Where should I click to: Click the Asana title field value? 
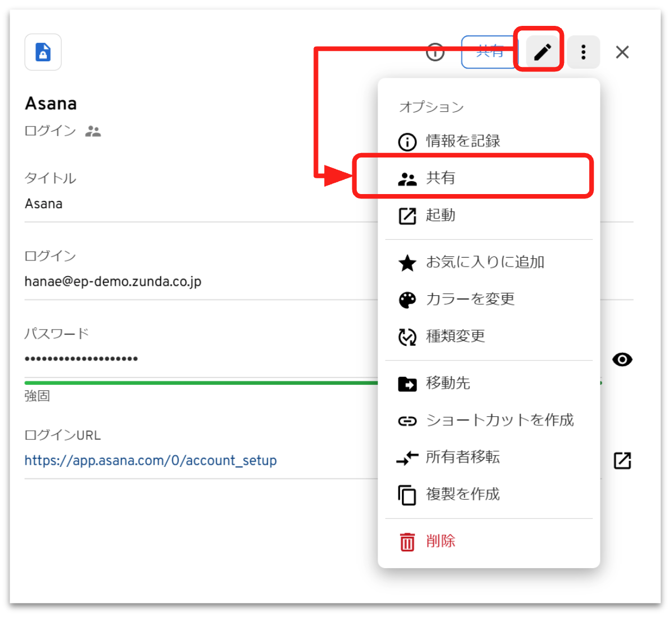pos(44,204)
